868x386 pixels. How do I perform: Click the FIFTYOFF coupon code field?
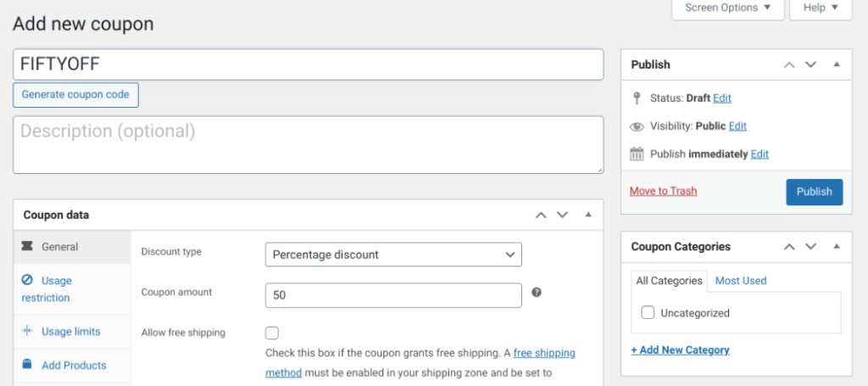click(x=309, y=64)
